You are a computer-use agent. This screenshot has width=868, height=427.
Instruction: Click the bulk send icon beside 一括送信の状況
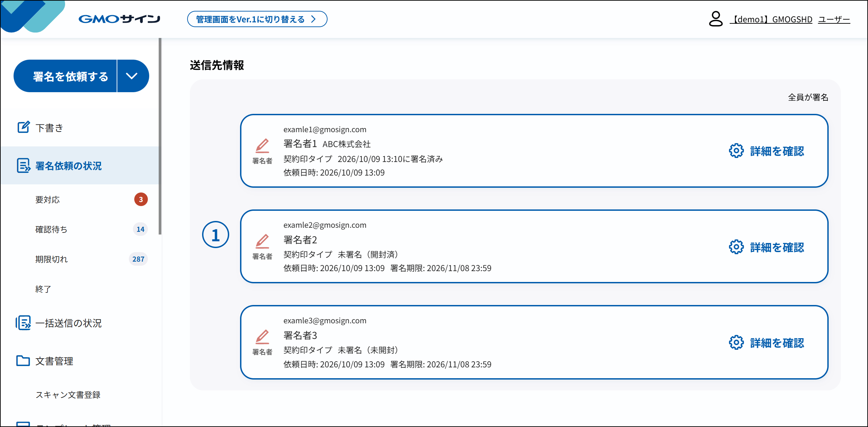pos(23,323)
